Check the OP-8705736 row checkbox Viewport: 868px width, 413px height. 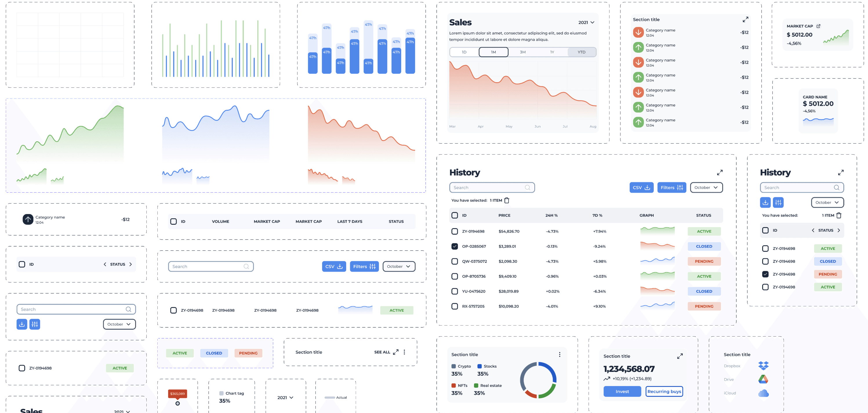pos(455,276)
